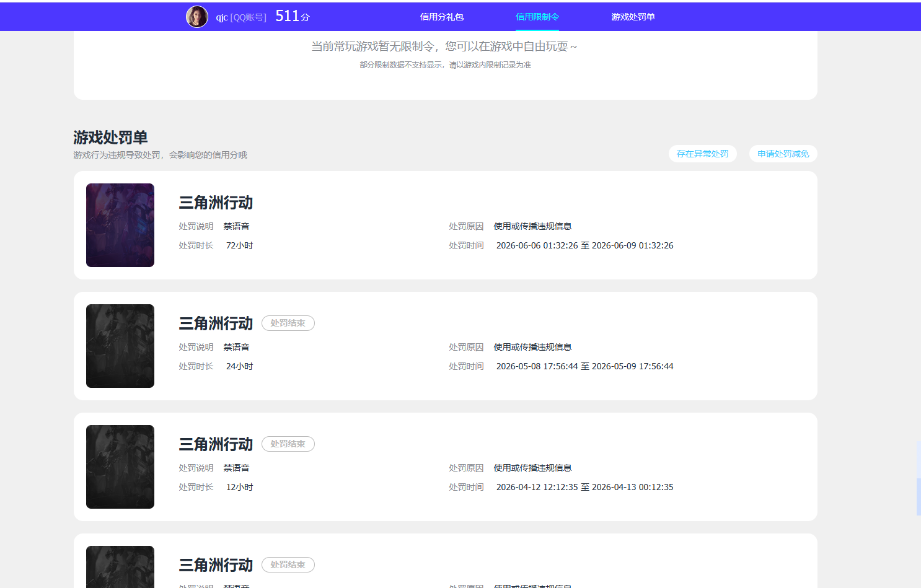Open thumbnail of the 24小时 punishment card

[120, 346]
